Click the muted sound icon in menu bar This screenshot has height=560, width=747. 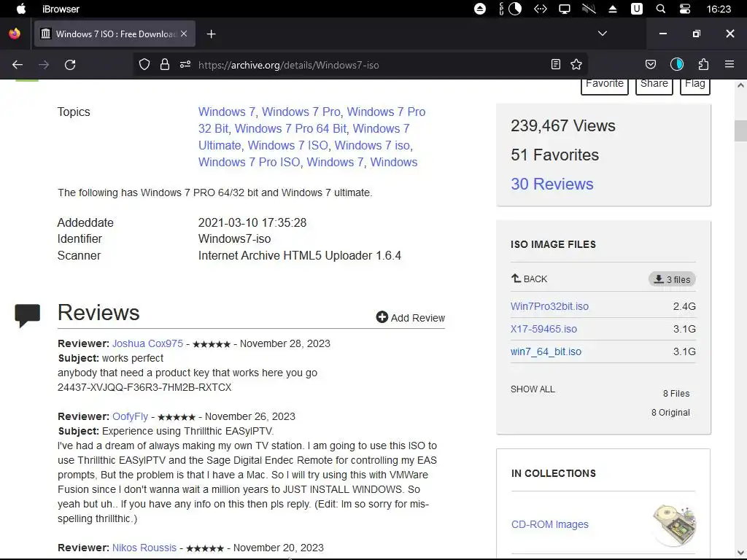(x=589, y=9)
